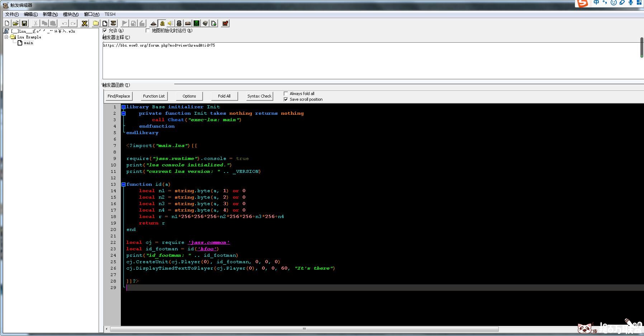Screen dimensions: 644x336
Task: Open the AI Editor green face icon
Action: [196, 23]
